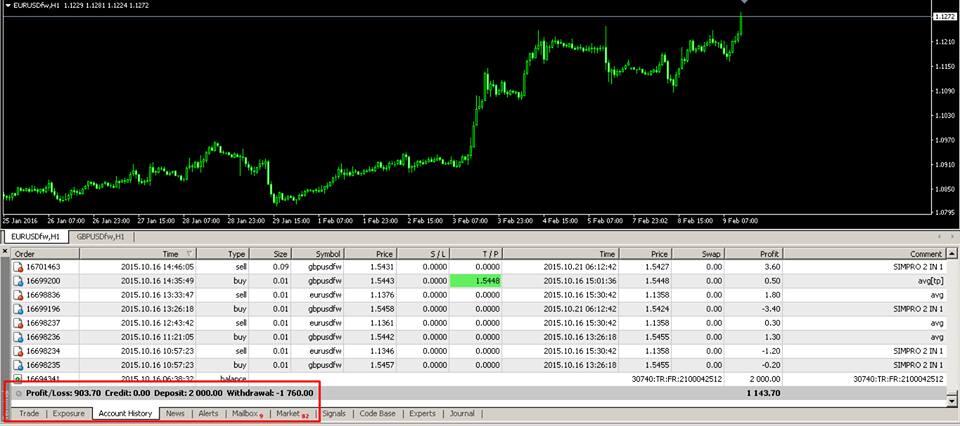Click the 1.1210 price scale label

pyautogui.click(x=947, y=42)
